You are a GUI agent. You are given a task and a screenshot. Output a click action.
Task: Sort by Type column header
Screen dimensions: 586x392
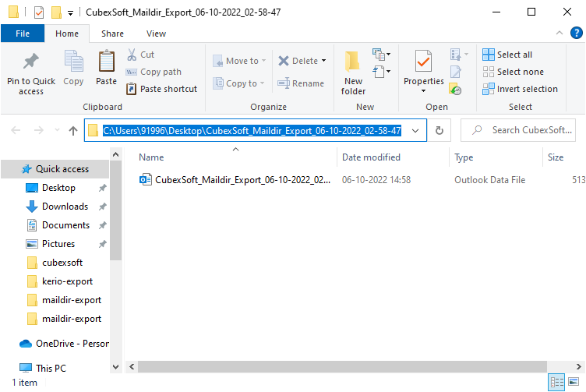[x=464, y=157]
